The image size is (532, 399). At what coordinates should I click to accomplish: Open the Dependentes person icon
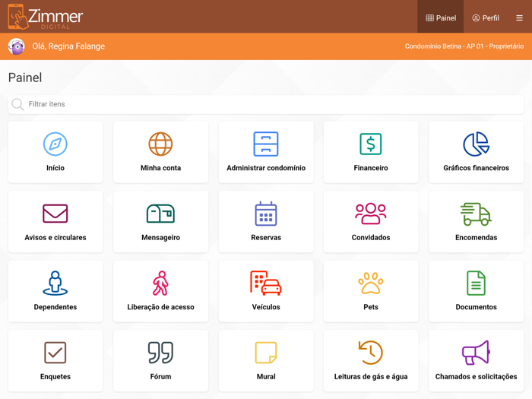coord(55,283)
